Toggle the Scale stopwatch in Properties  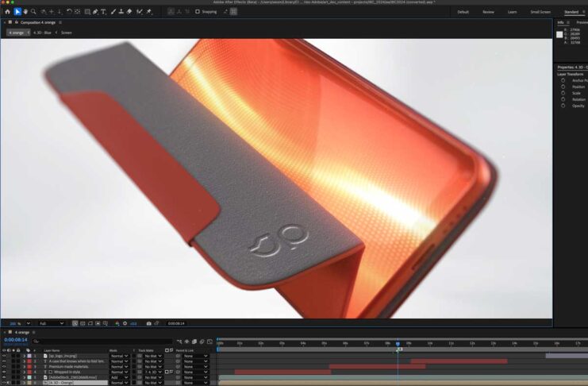[x=563, y=93]
